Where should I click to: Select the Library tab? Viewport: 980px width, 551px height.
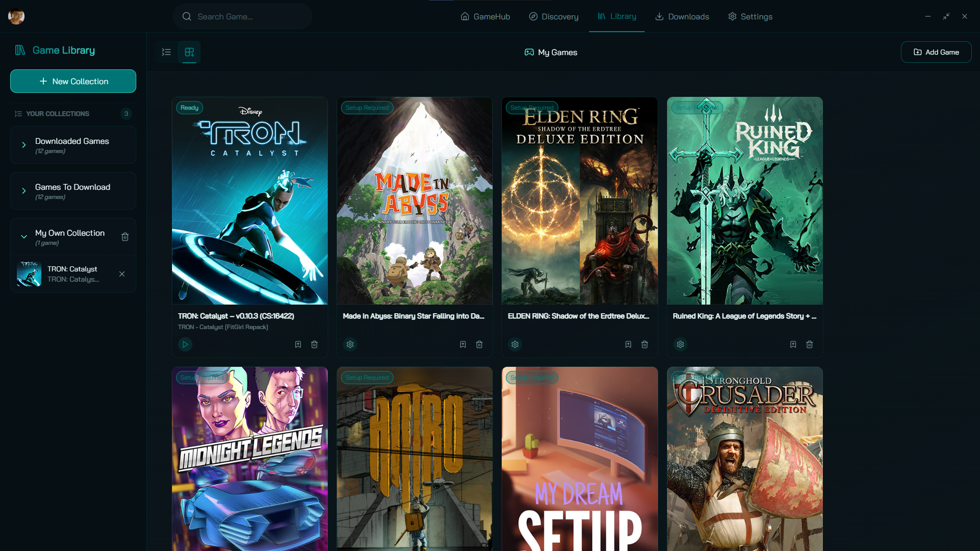pyautogui.click(x=617, y=16)
